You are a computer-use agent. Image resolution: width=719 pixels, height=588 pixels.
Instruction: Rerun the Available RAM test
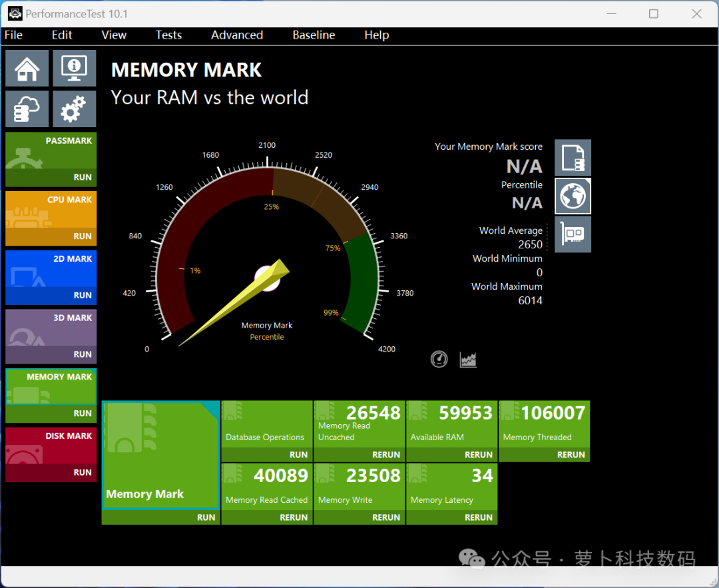click(451, 455)
